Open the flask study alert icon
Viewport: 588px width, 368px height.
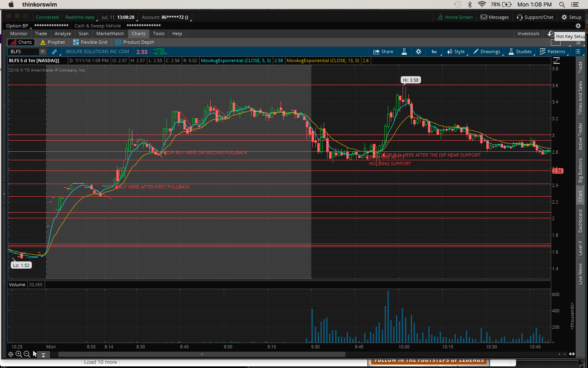404,52
